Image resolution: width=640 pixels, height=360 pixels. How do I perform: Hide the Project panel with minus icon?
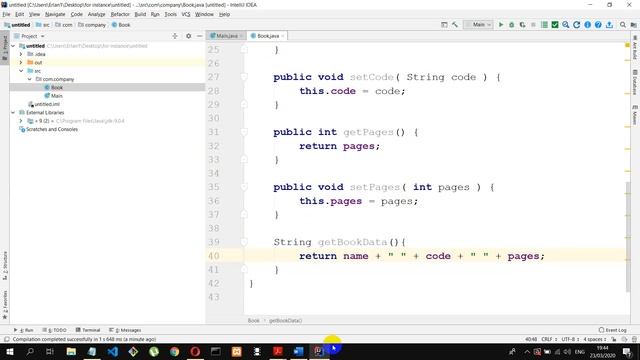199,36
